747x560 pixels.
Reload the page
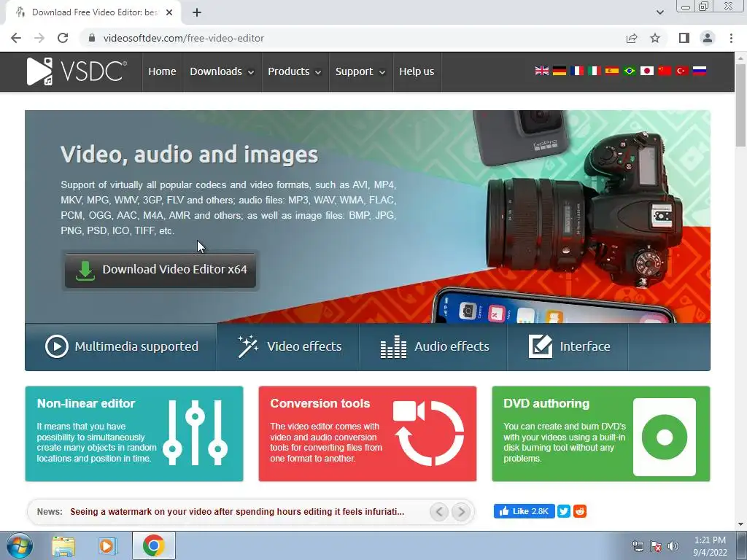(x=63, y=38)
